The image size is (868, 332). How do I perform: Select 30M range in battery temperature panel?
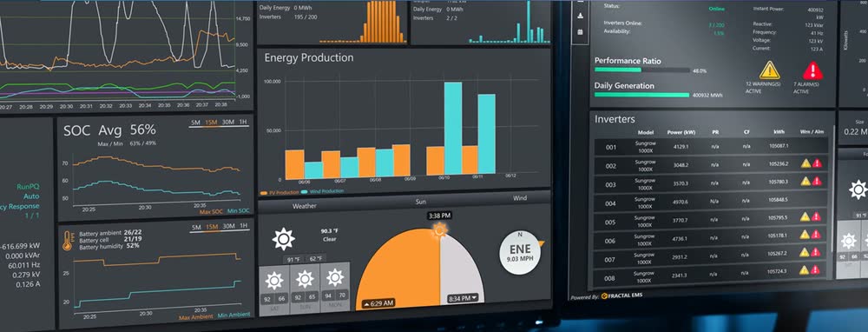[228, 227]
